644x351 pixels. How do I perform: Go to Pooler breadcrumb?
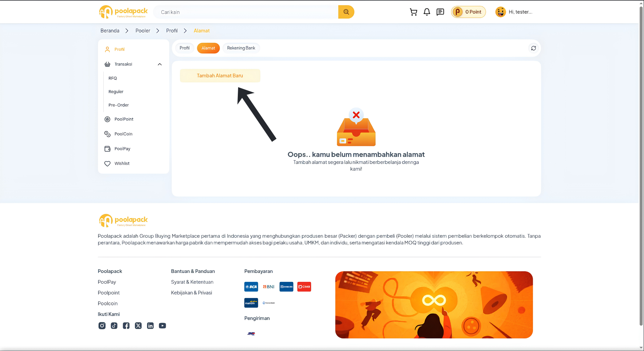(x=143, y=31)
